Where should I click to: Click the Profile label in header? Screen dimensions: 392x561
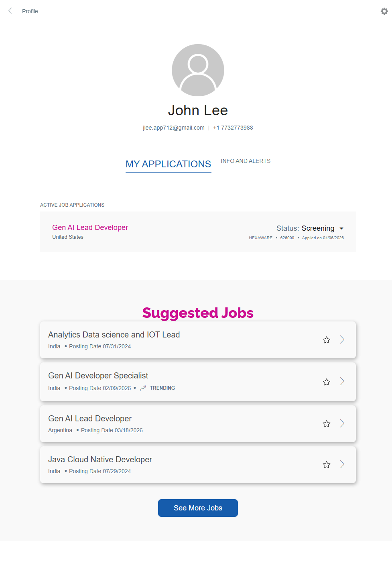click(30, 11)
